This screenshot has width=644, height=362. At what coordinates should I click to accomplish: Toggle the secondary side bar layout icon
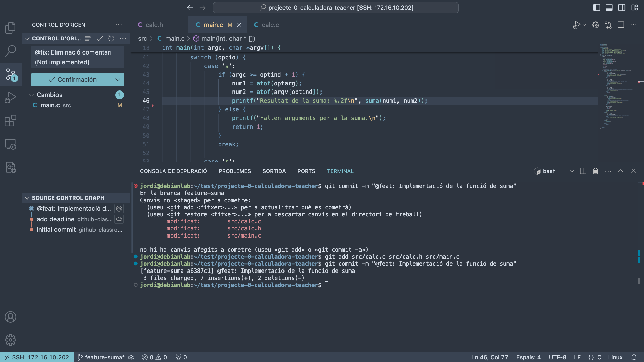click(x=622, y=7)
